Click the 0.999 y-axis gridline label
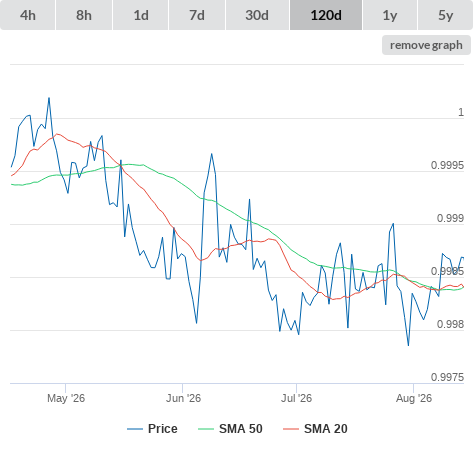 [x=450, y=218]
